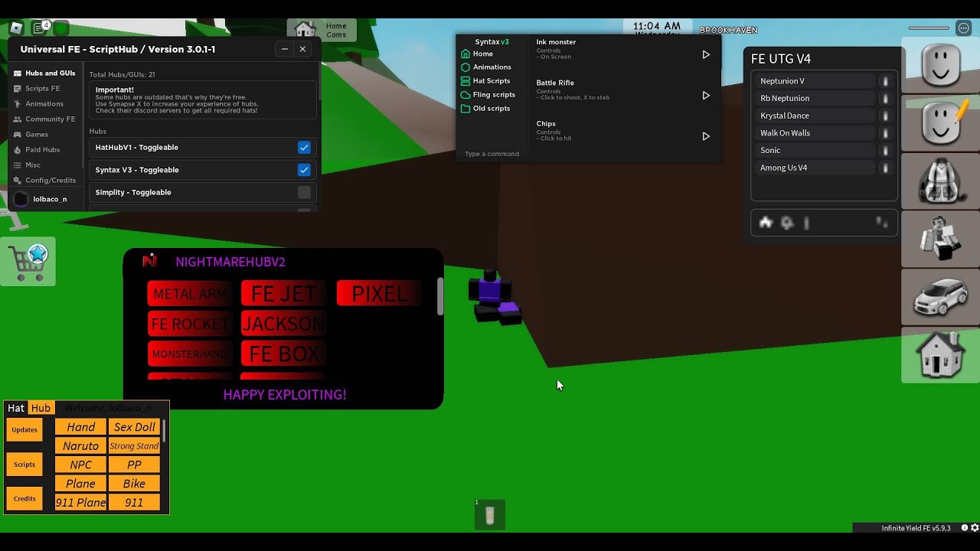
Task: Select Hat Scripts in Syntax v3
Action: coord(485,81)
